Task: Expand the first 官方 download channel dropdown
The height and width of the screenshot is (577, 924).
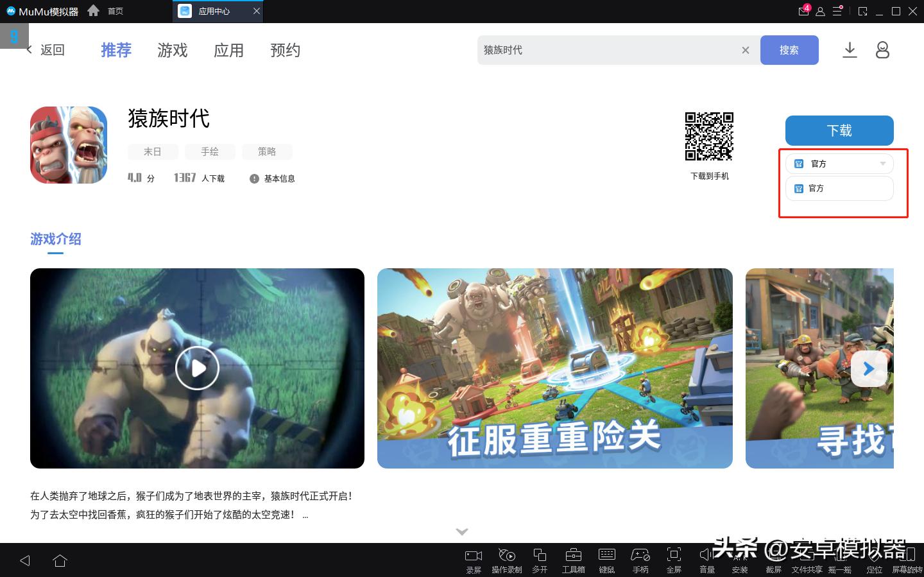Action: click(882, 164)
